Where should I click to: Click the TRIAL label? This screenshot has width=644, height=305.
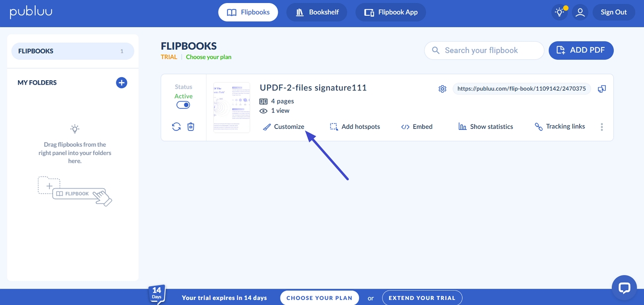click(169, 57)
